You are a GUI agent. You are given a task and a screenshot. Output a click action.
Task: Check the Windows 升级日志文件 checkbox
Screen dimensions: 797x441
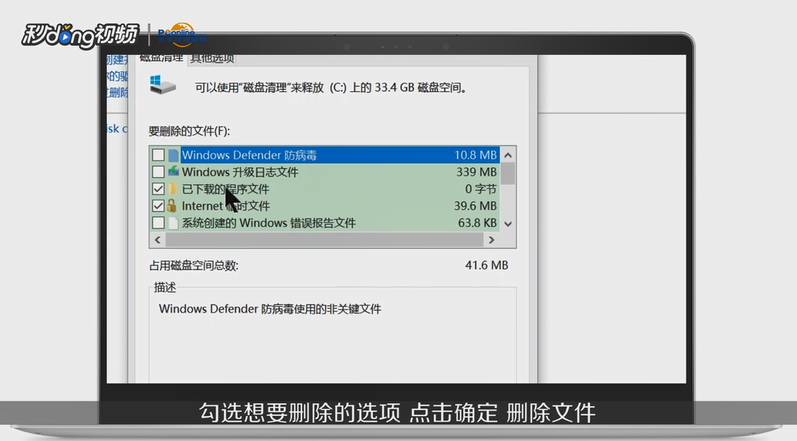point(158,172)
